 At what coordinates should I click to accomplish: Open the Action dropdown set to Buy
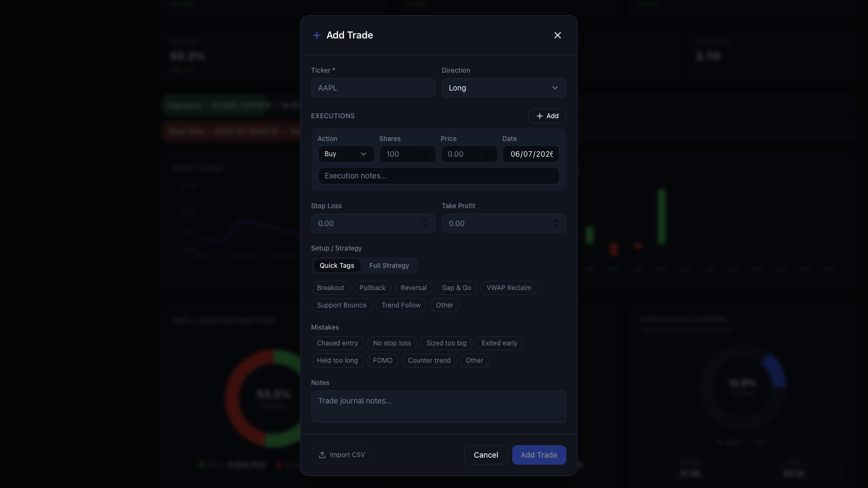tap(346, 154)
